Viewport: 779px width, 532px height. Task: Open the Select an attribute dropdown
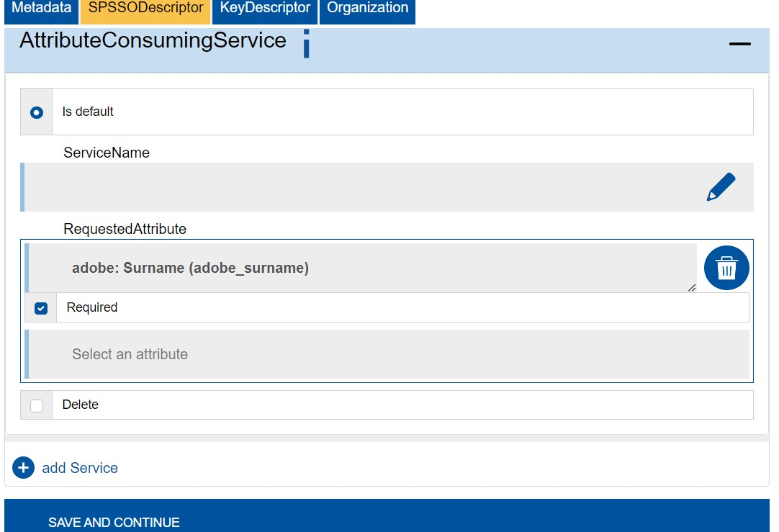tap(389, 354)
